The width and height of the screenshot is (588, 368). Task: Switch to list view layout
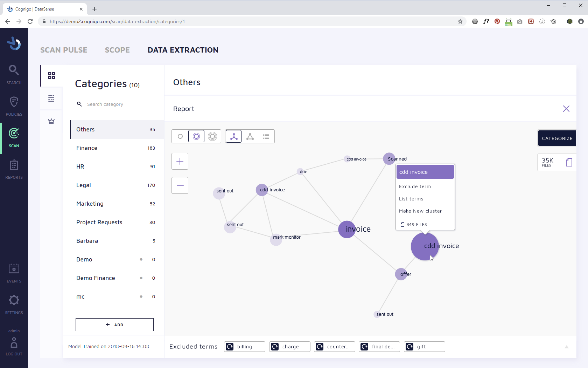click(x=266, y=136)
